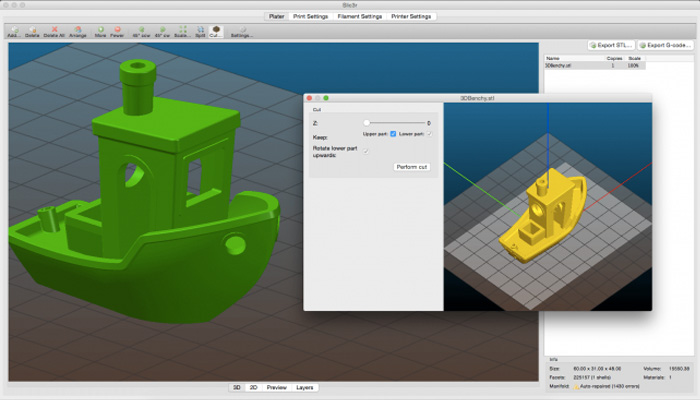This screenshot has width=700, height=400.
Task: Toggle the Upper part checkbox
Action: [393, 133]
